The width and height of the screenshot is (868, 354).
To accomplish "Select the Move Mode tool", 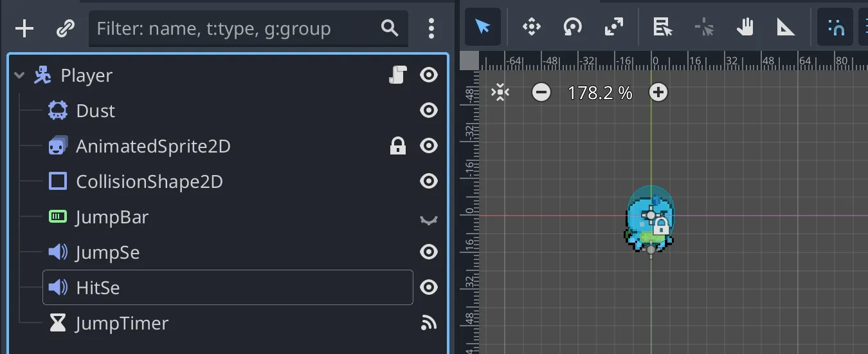I will coord(531,27).
